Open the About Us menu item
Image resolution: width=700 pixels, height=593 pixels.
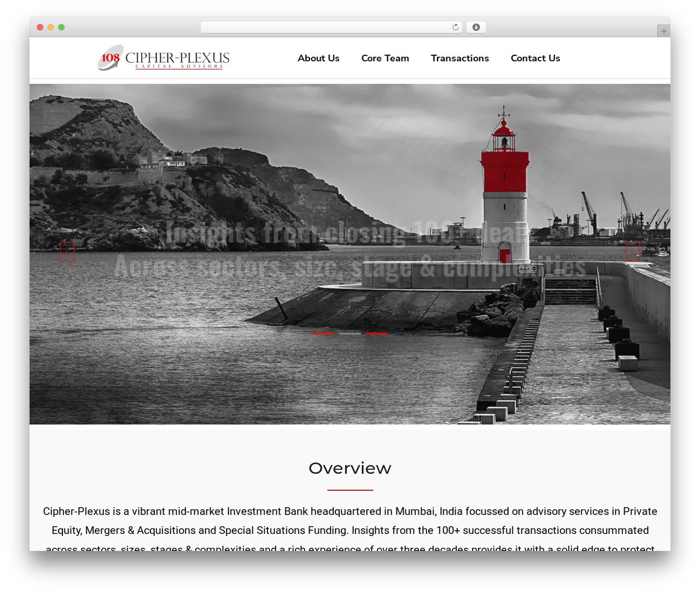(318, 58)
